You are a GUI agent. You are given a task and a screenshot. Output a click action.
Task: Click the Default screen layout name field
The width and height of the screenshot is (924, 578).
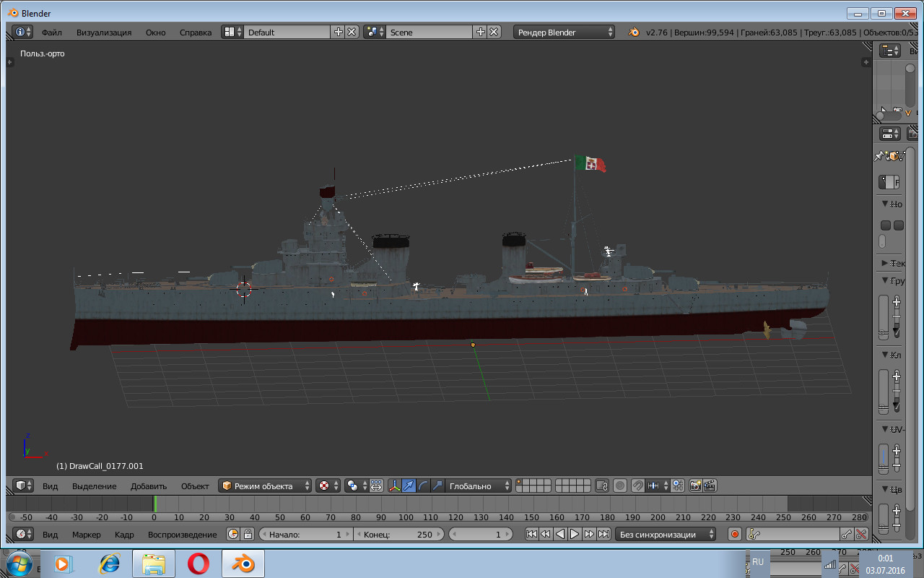(x=287, y=32)
